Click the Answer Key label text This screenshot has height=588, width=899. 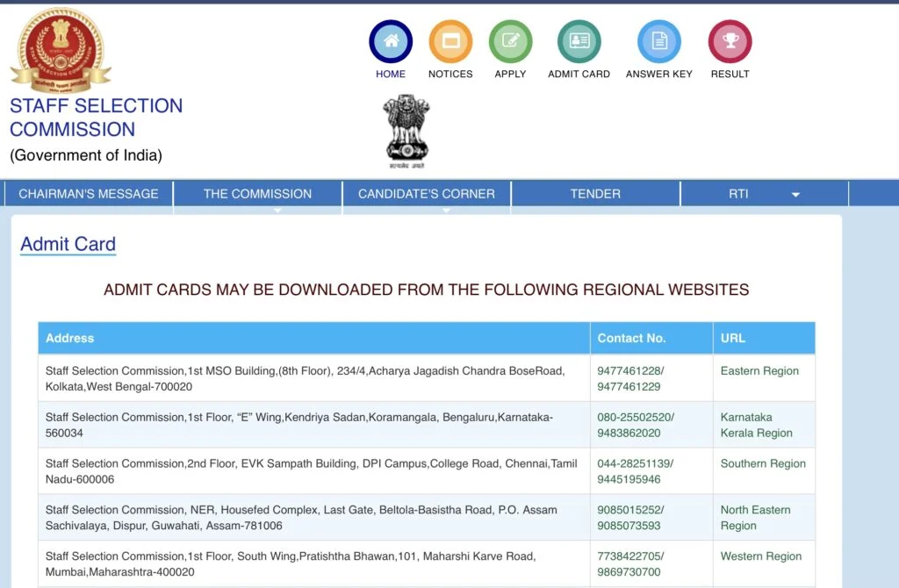click(x=659, y=74)
